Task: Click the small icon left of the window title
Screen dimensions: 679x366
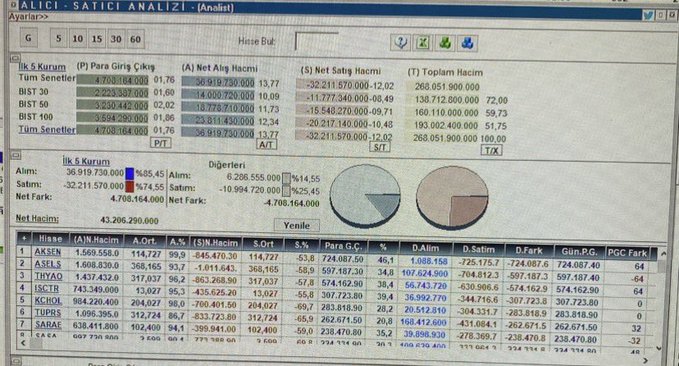Action: 14,6
